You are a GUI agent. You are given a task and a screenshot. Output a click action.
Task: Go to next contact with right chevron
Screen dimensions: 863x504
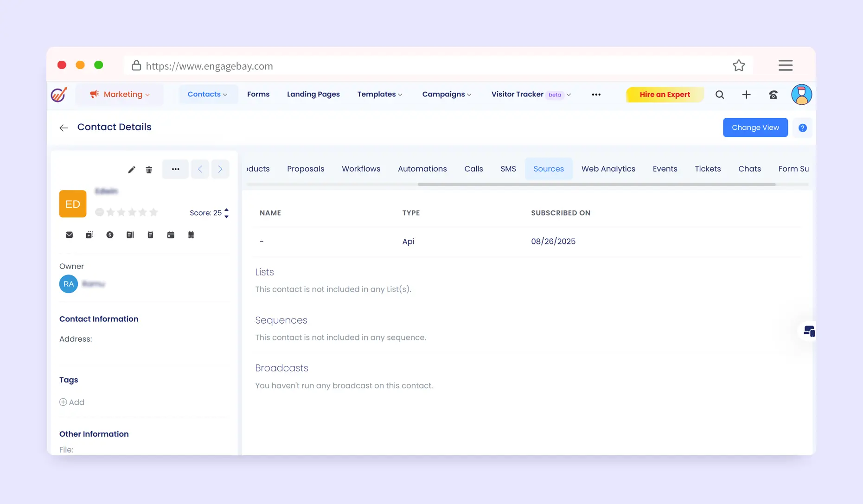pos(220,169)
